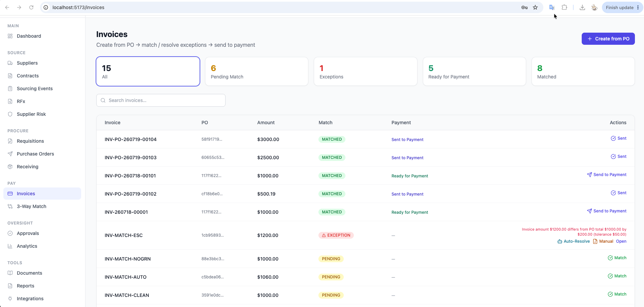Bookmark page with the star icon
The image size is (644, 307).
(x=535, y=7)
